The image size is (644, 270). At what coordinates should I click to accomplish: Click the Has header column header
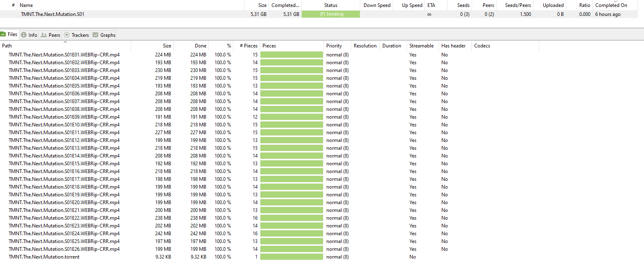[453, 46]
